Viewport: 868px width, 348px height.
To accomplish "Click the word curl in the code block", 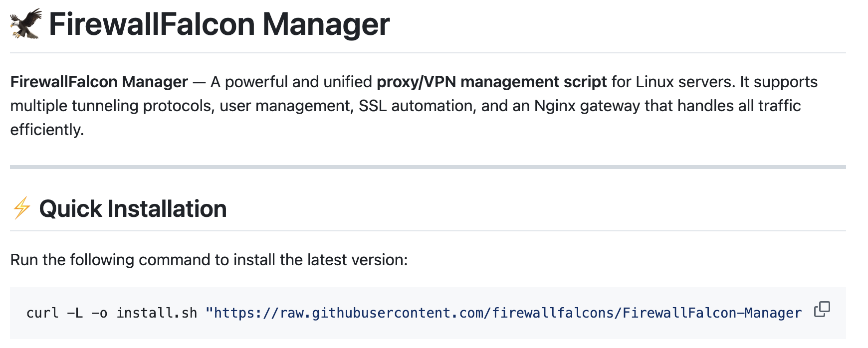I will [42, 313].
